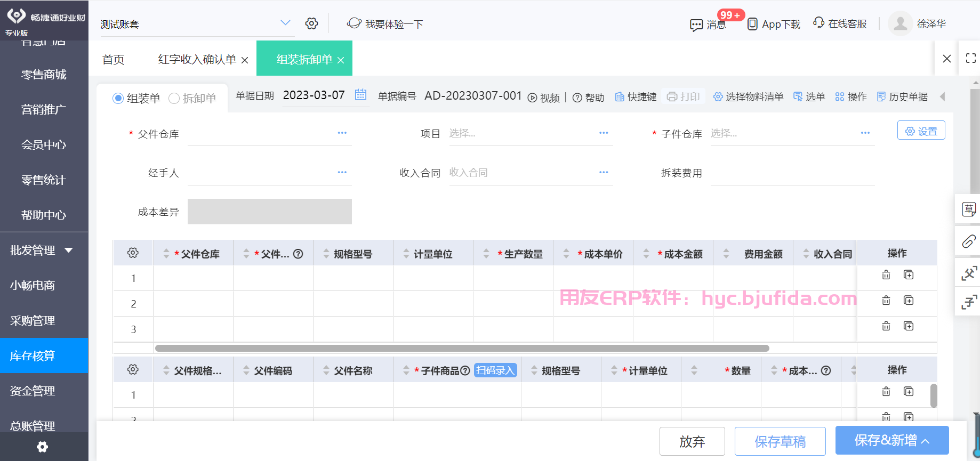
Task: Open 历史单据 history documents
Action: [902, 96]
